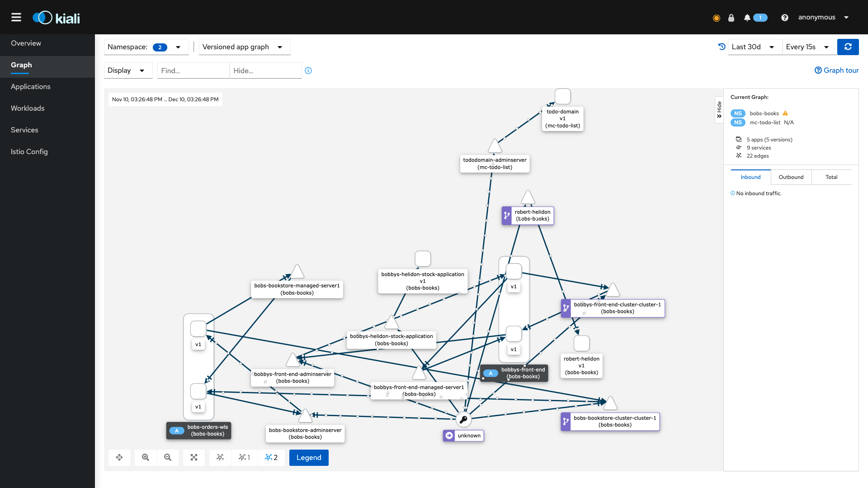Switch to the Total traffic tab
Viewport: 868px width, 488px height.
coord(831,177)
